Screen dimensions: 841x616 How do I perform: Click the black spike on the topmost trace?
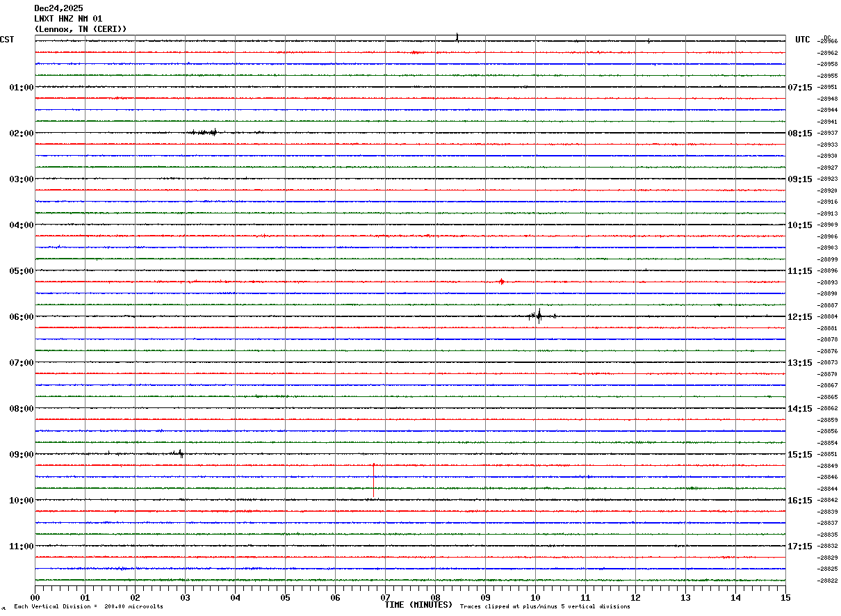457,38
